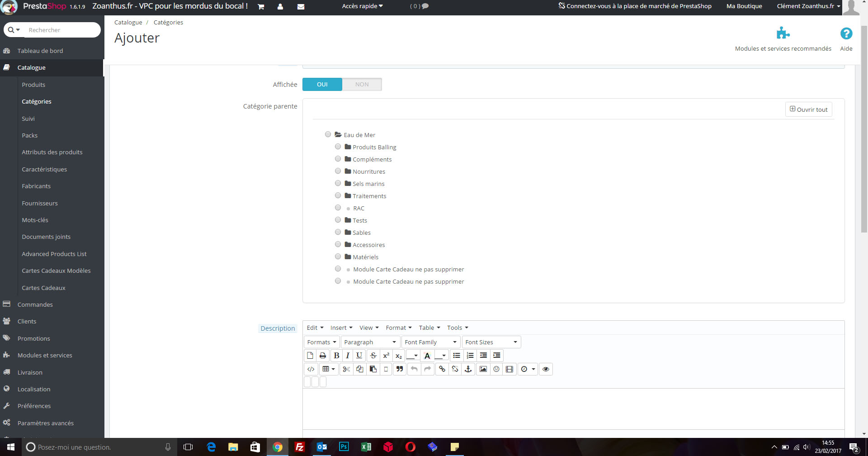
Task: Click the copy icon in editor
Action: pos(359,369)
